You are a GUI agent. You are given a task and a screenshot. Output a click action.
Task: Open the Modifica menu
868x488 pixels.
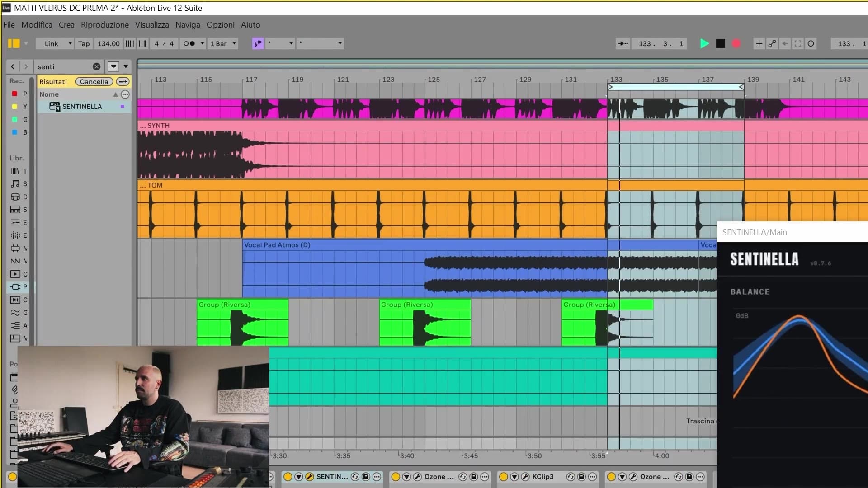point(37,25)
